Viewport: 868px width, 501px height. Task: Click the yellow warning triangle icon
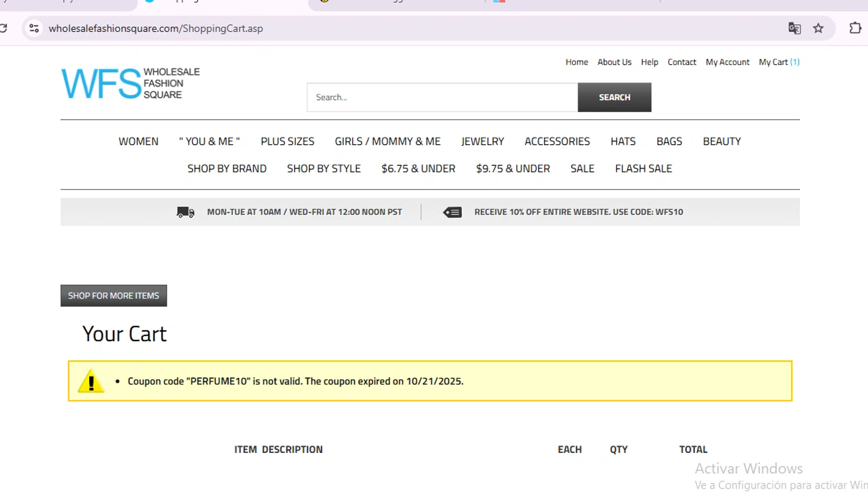tap(91, 381)
